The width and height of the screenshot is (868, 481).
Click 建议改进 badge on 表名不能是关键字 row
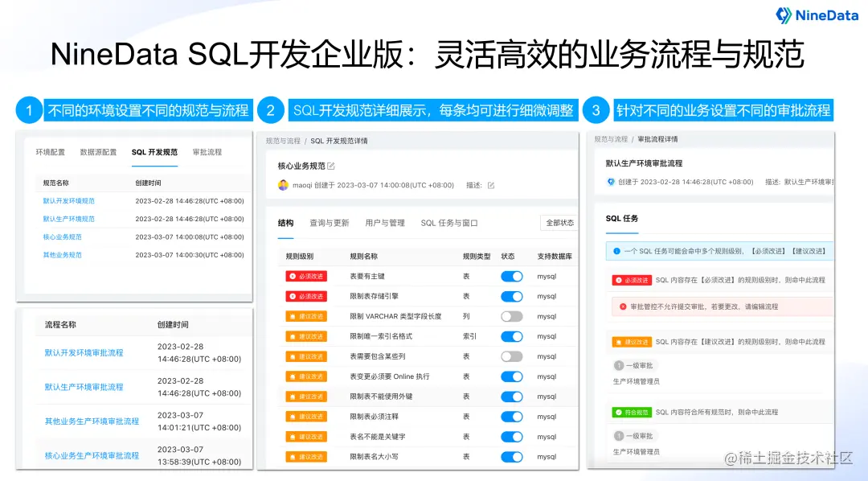click(x=306, y=437)
